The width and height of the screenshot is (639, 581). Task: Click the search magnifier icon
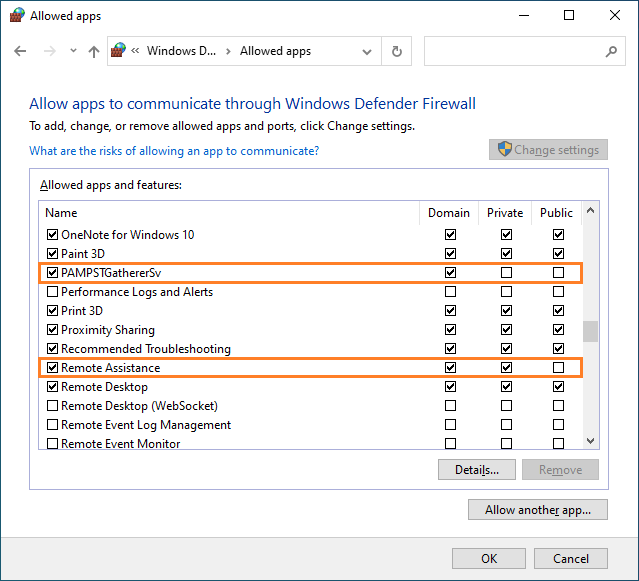(x=611, y=51)
